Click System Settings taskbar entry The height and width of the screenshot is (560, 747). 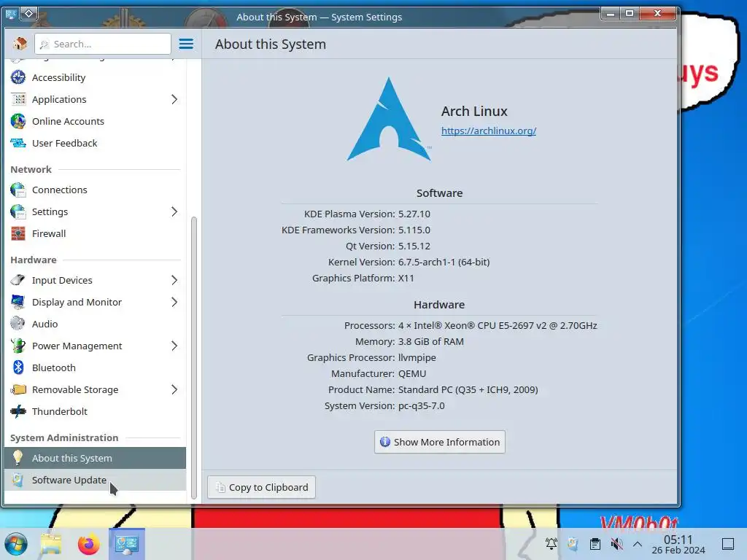127,544
